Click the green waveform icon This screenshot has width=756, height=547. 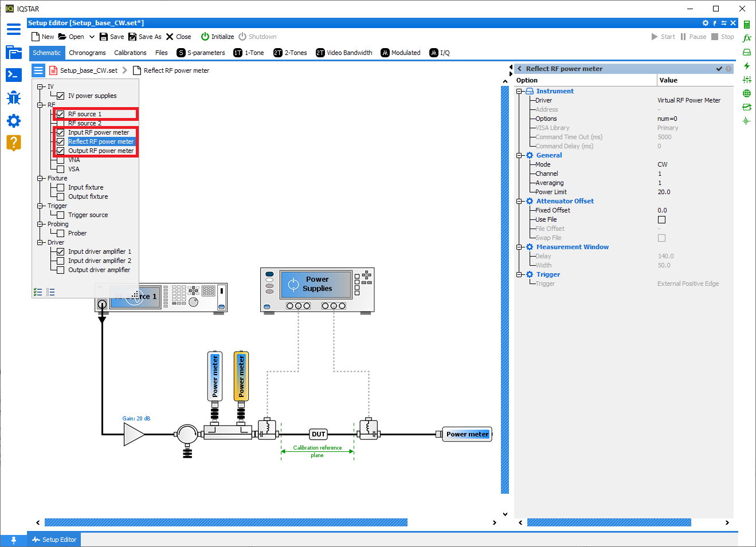(747, 121)
